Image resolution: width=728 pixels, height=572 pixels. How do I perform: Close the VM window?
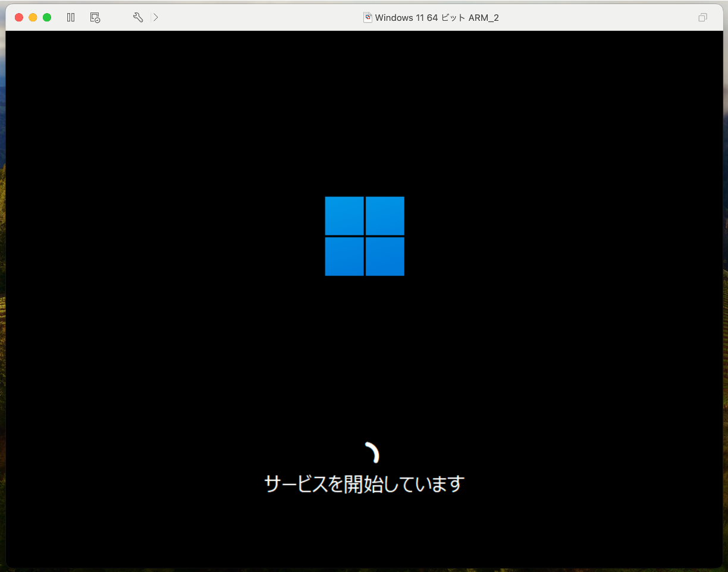pyautogui.click(x=19, y=18)
